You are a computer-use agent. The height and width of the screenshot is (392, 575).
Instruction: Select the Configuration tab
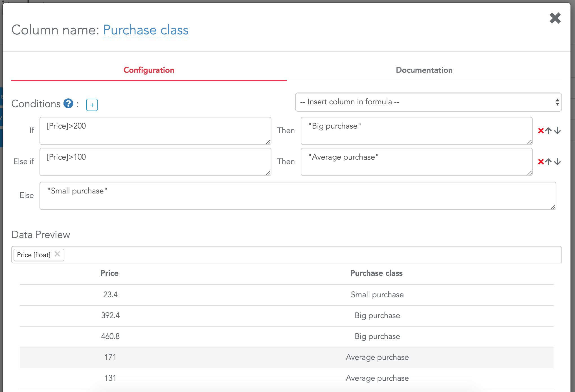[x=149, y=70]
